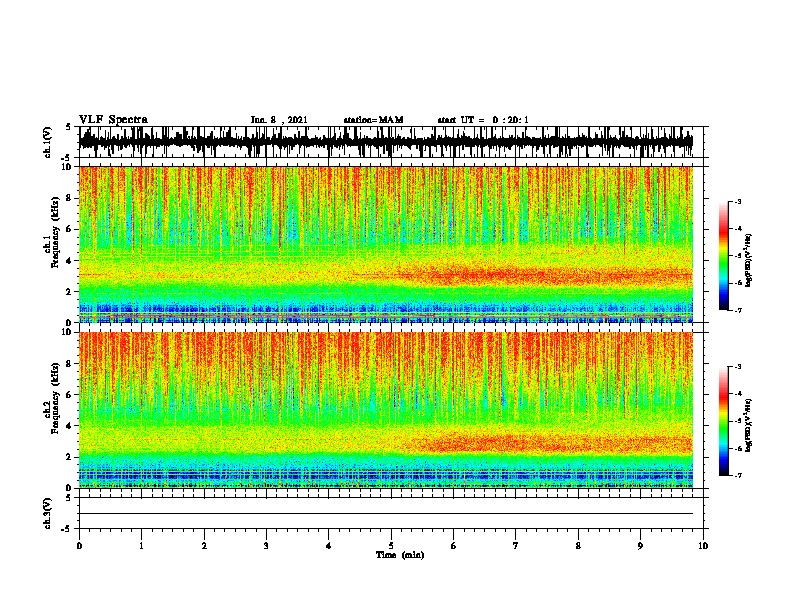
Task: Click the ch.2 color bar log(PSD) unit label
Action: click(749, 426)
